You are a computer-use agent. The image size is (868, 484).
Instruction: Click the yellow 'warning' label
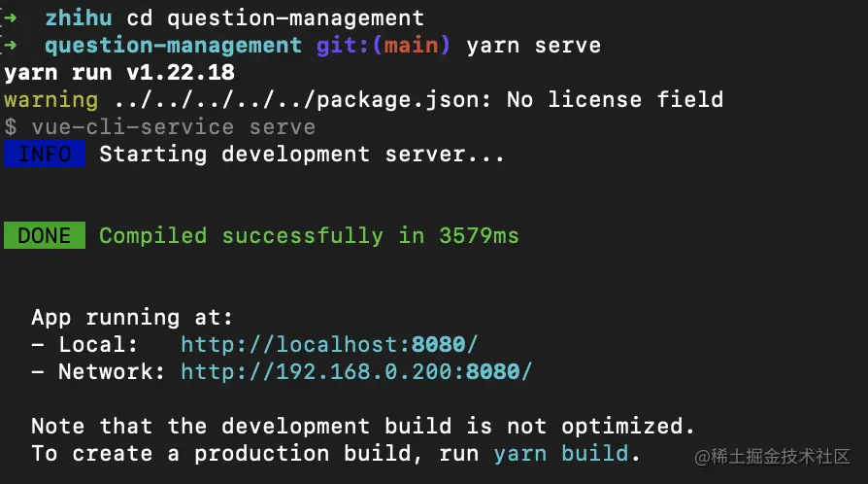pos(50,100)
